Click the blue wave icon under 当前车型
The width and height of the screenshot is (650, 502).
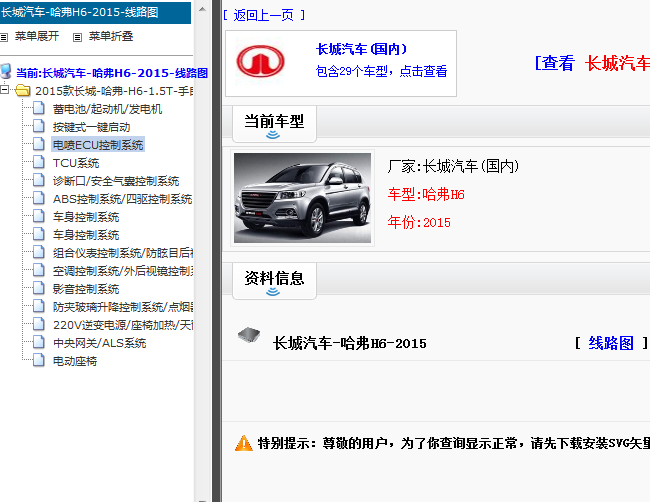click(x=273, y=134)
